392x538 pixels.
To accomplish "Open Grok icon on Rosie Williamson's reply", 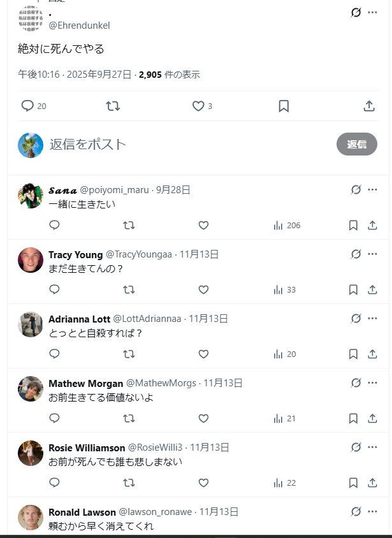I will coord(356,447).
